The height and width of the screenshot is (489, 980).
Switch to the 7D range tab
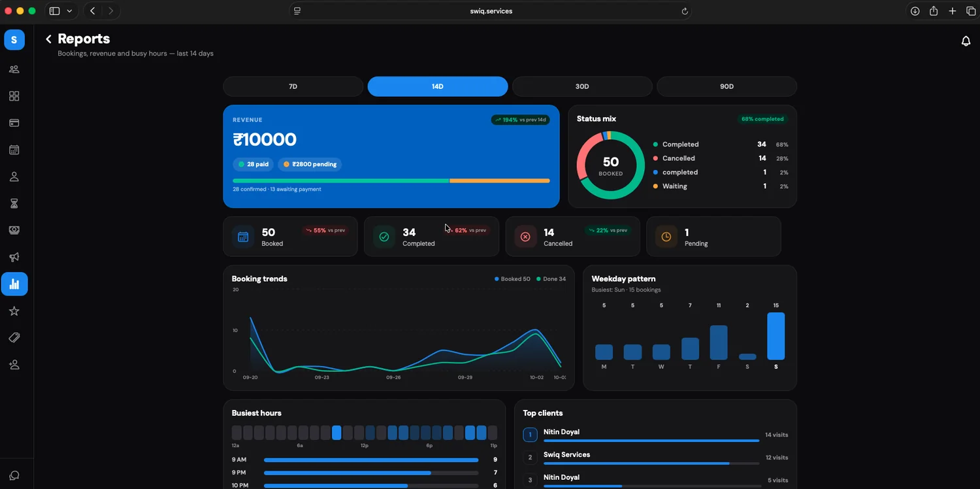[x=293, y=86]
